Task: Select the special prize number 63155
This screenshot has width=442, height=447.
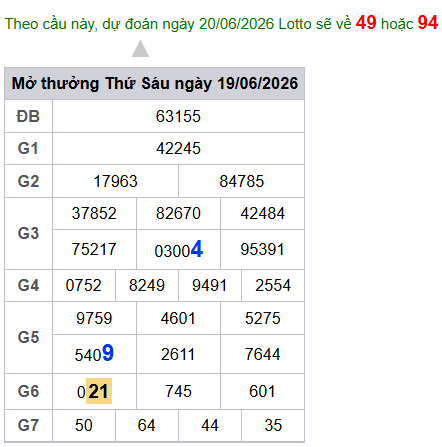Action: click(x=178, y=116)
